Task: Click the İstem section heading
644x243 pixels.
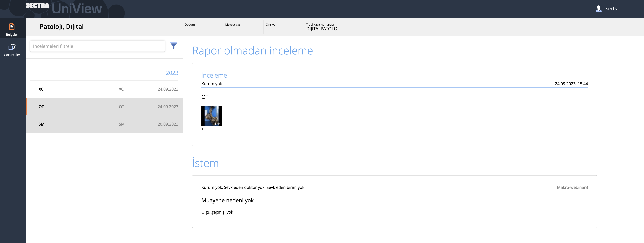Action: point(205,163)
